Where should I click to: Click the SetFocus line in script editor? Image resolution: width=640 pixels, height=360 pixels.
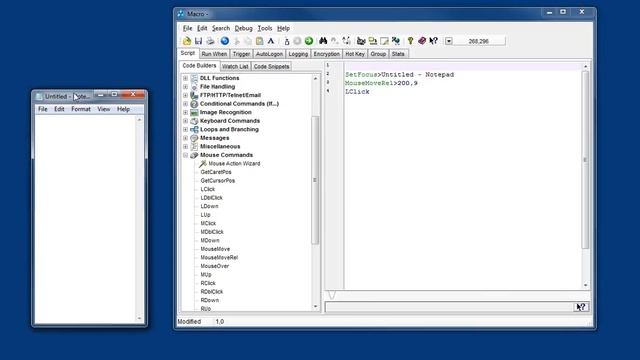pyautogui.click(x=400, y=75)
